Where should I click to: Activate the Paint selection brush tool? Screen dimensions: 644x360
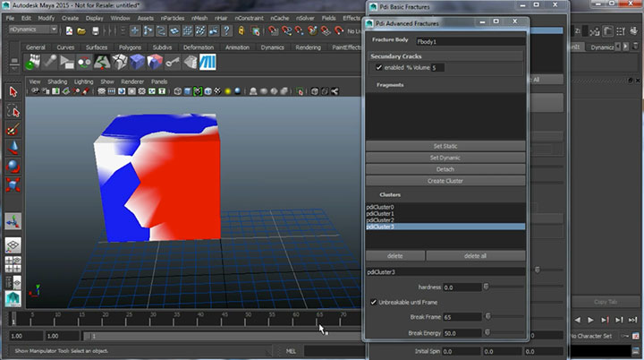pyautogui.click(x=13, y=130)
